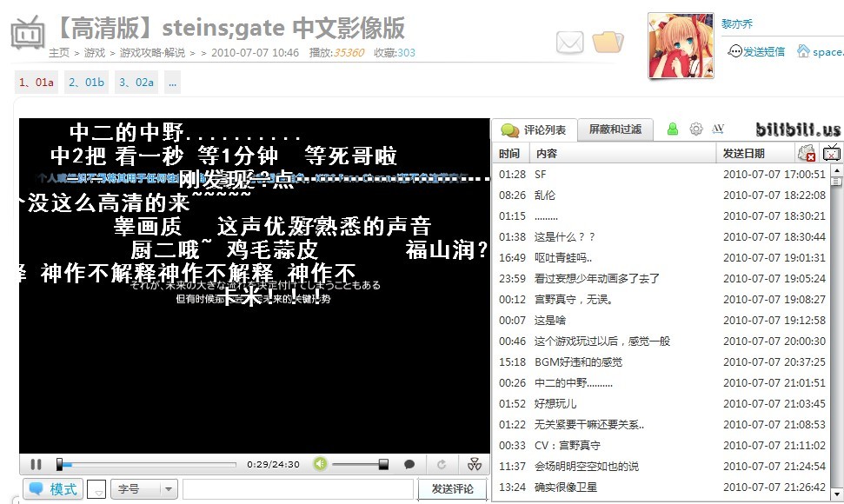This screenshot has width=844, height=504.
Task: Open 游戏攻略·解说 breadcrumb category
Action: (152, 53)
